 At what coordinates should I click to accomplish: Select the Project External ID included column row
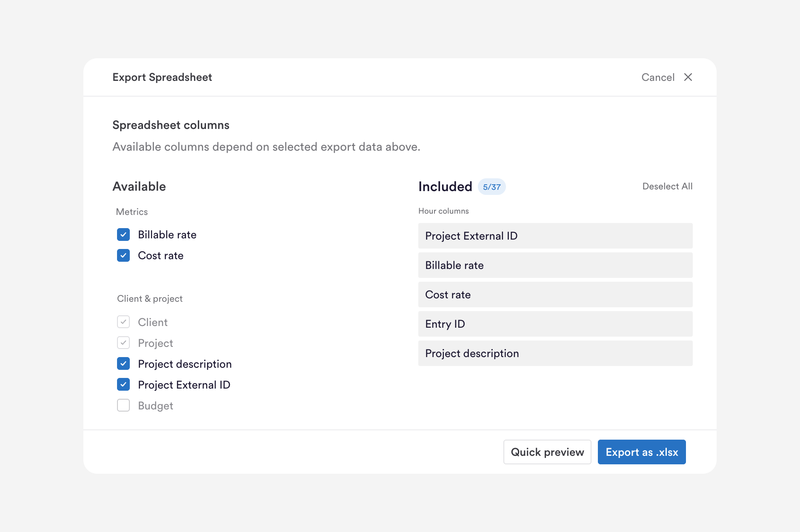click(555, 236)
